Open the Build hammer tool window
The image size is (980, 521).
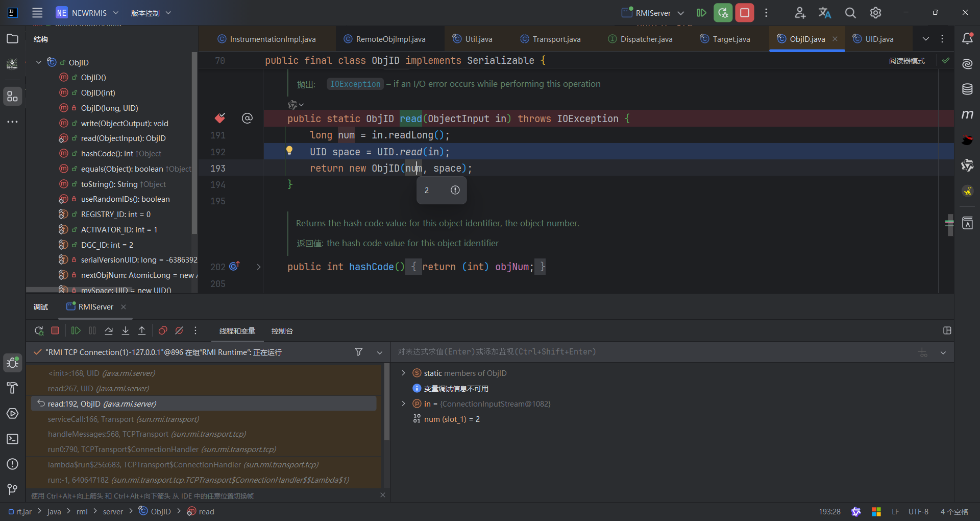pyautogui.click(x=12, y=388)
